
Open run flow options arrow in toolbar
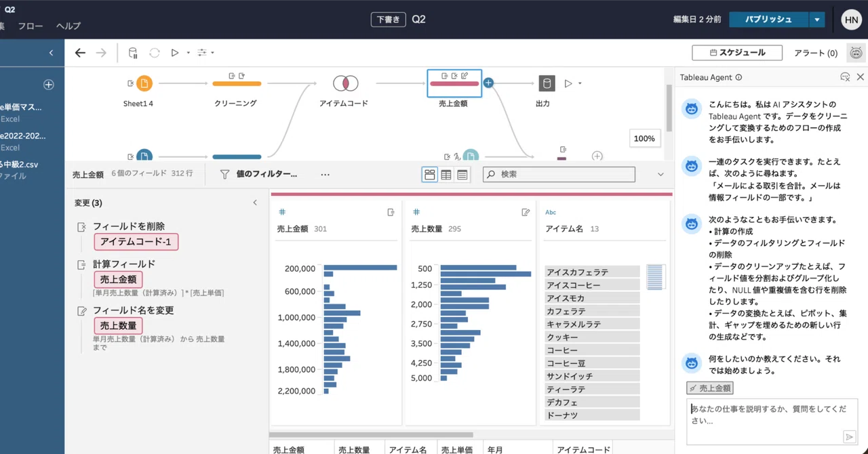[188, 53]
